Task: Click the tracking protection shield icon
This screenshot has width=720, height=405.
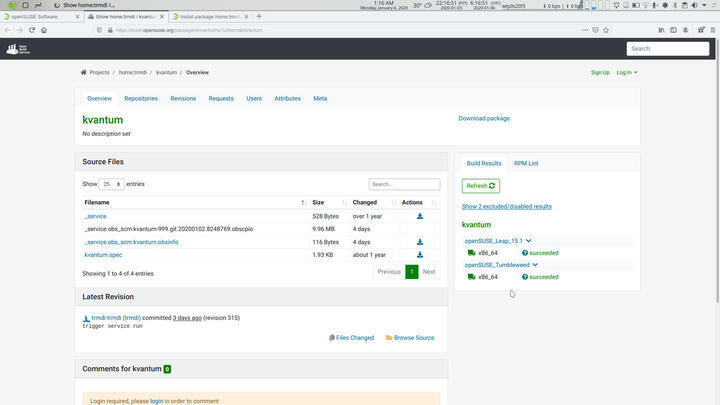Action: pos(99,30)
